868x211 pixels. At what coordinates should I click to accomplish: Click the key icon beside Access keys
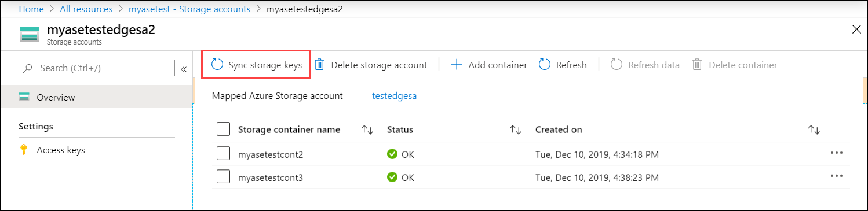tap(24, 150)
